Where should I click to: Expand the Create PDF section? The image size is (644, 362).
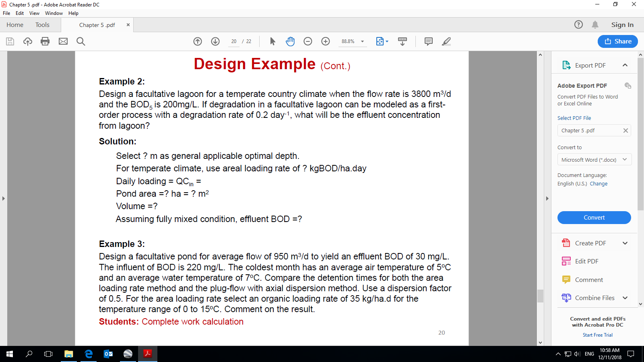625,243
